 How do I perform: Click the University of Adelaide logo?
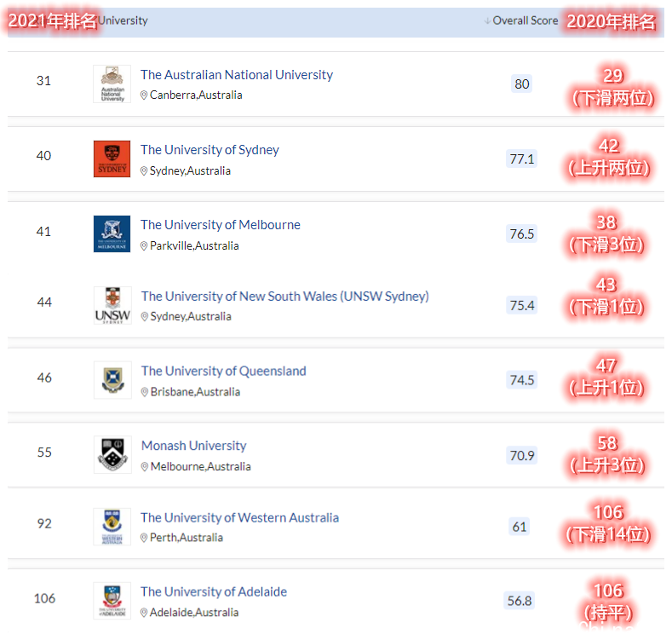112,601
